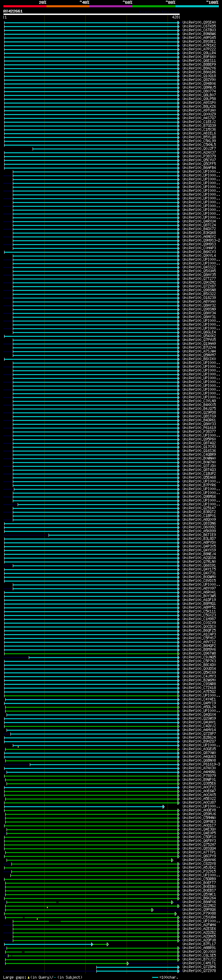The height and width of the screenshot is (980, 222).
Task: Click the UniRef100_Q7T277 label
Action: 199,279
